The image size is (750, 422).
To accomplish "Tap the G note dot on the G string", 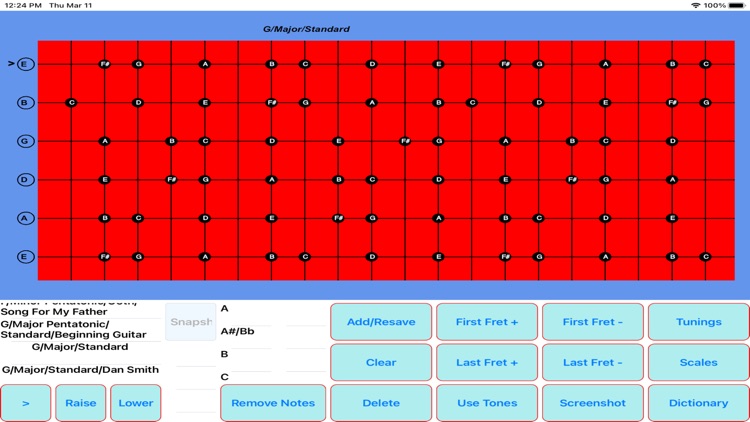I will (x=438, y=141).
